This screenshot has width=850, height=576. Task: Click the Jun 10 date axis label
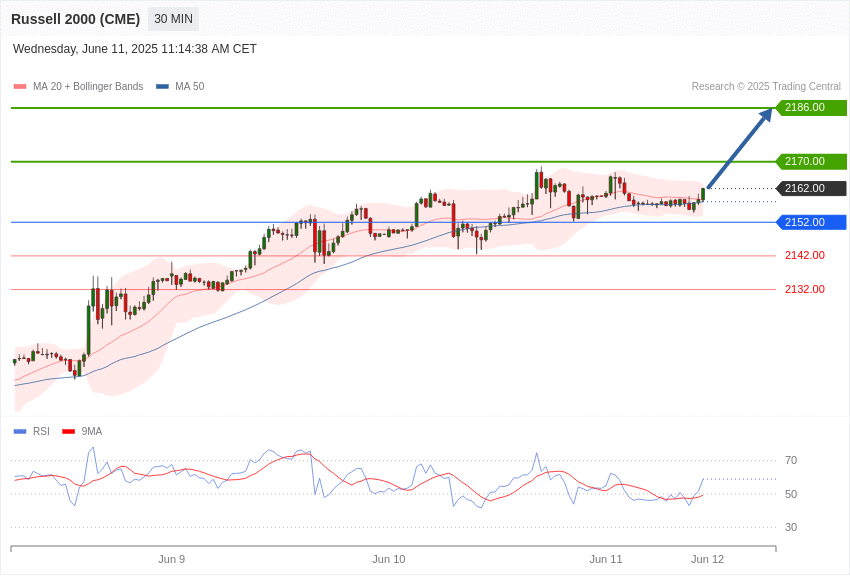click(389, 559)
